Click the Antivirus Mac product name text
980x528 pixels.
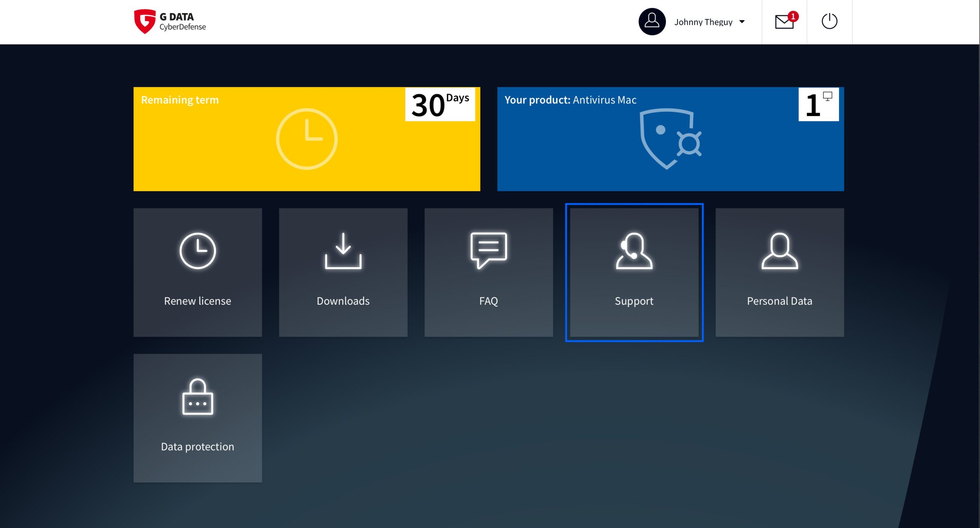pos(604,100)
